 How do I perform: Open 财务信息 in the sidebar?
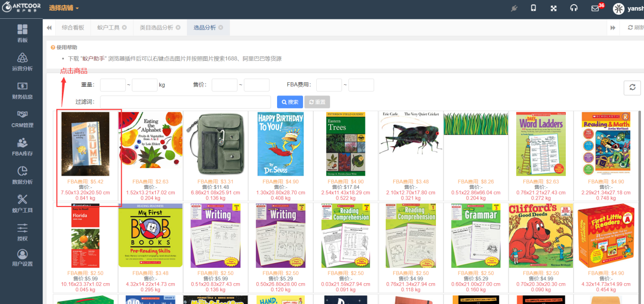pyautogui.click(x=22, y=90)
